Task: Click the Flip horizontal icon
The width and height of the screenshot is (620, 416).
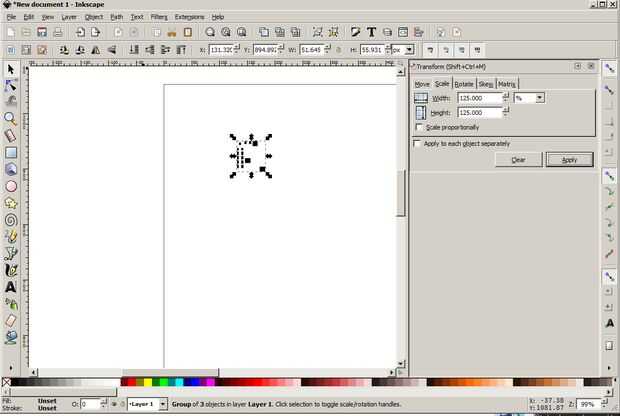Action: tap(96, 50)
